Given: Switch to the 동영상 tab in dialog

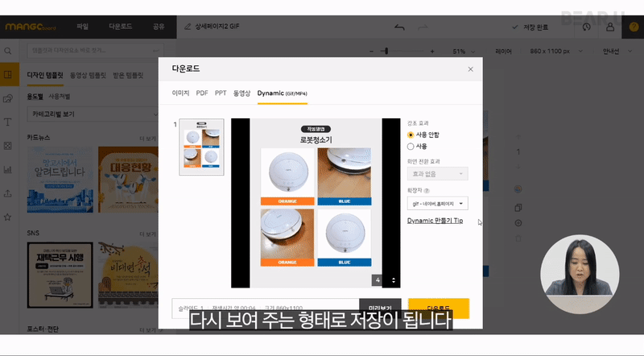Looking at the screenshot, I should point(242,93).
